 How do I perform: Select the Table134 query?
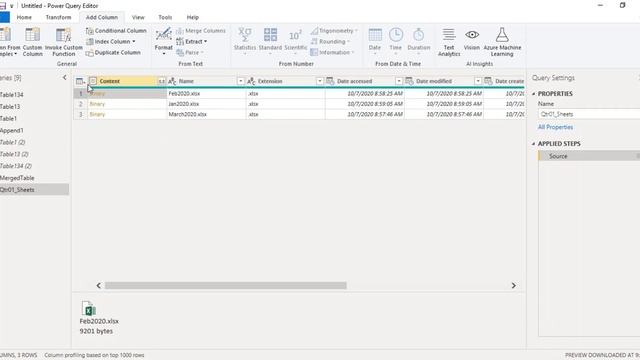34,95
